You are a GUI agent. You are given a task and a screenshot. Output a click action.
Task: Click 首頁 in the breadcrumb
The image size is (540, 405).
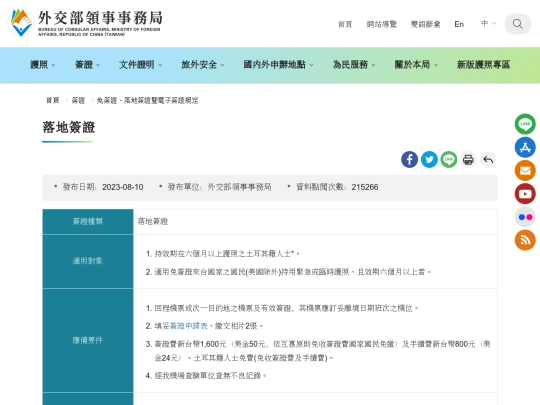(53, 100)
